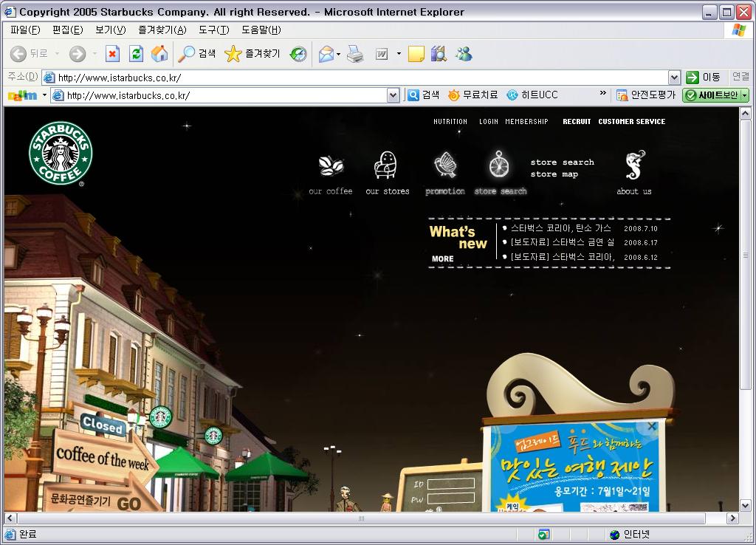Open the Search magnifier toolbar button
The image size is (756, 545).
(x=196, y=53)
